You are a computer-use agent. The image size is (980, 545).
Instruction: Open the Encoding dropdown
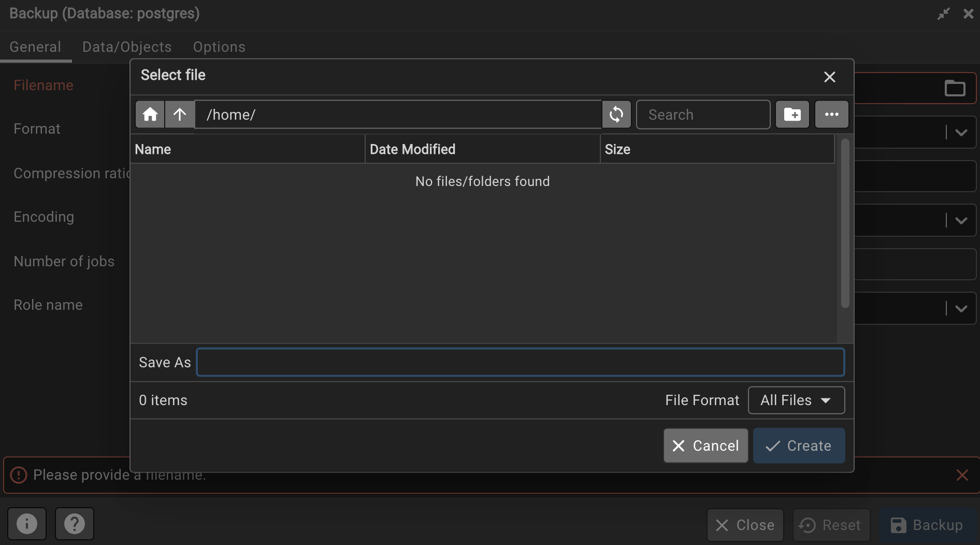pyautogui.click(x=962, y=220)
